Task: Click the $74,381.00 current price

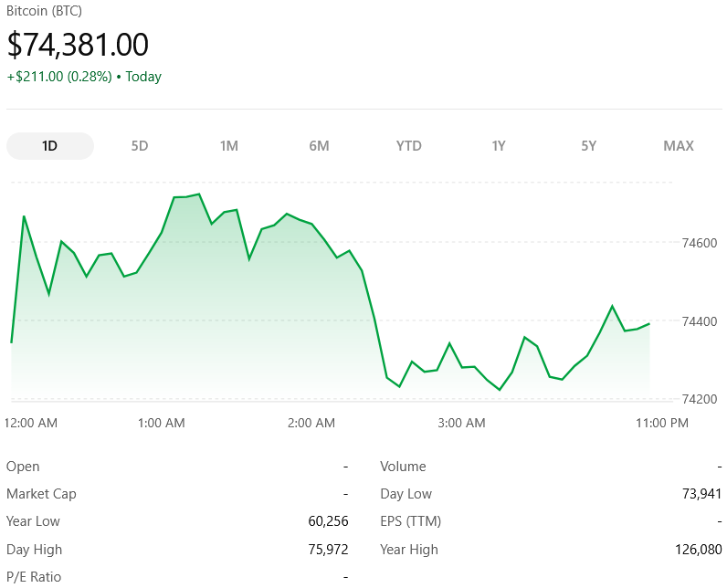Action: (78, 45)
